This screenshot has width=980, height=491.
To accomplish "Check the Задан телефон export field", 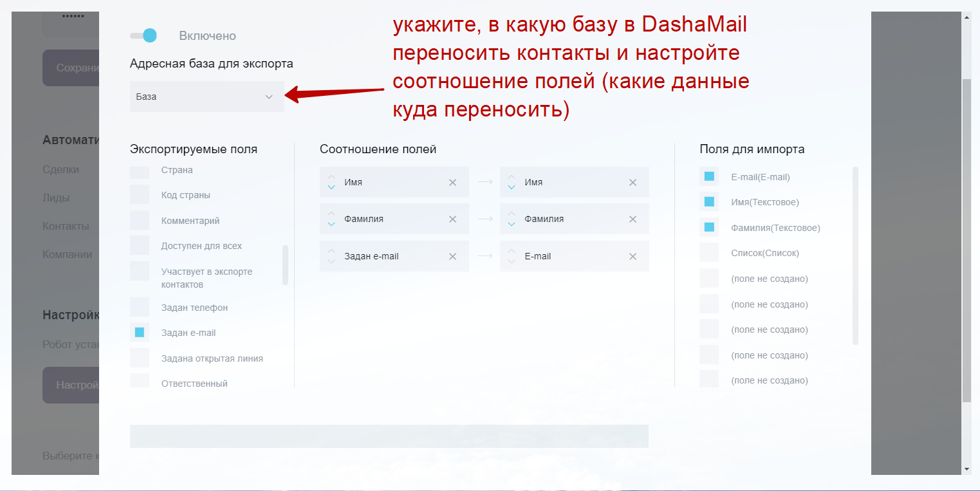I will [140, 308].
